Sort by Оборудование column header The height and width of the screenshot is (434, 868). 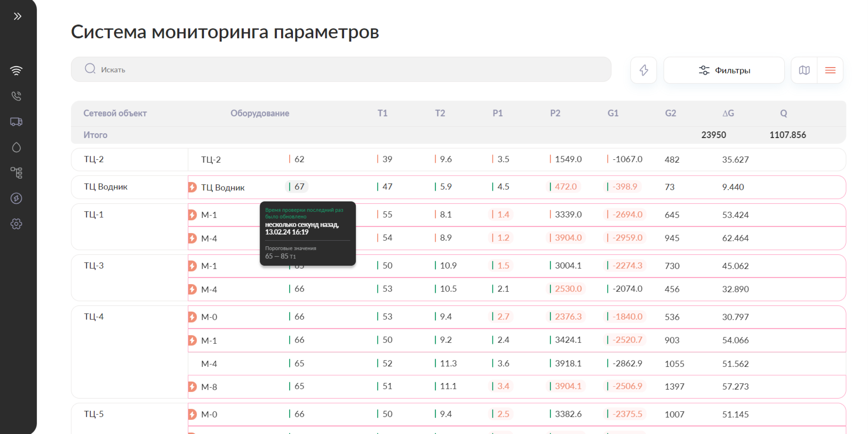point(259,113)
